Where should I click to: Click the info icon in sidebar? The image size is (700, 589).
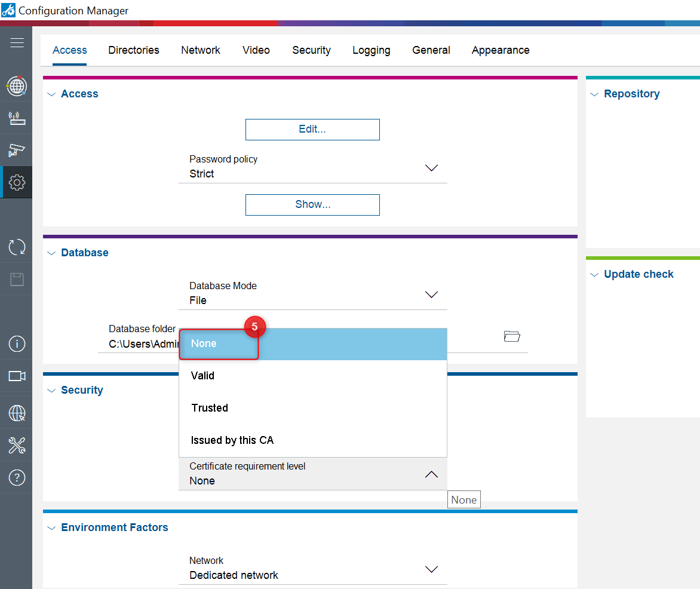[x=16, y=343]
